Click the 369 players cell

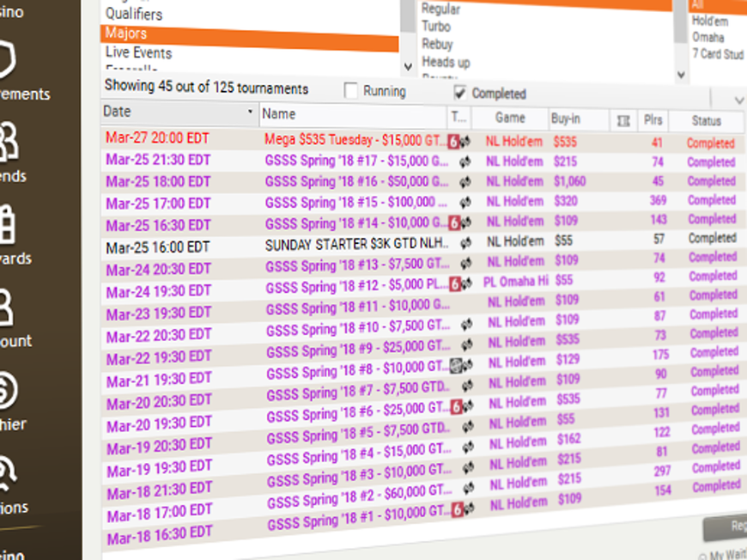tap(658, 200)
